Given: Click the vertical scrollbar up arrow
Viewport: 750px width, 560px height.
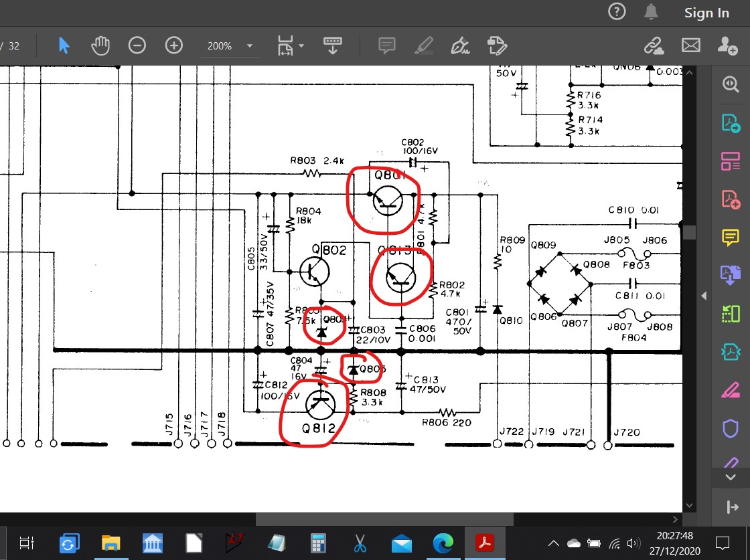Looking at the screenshot, I should pos(689,73).
